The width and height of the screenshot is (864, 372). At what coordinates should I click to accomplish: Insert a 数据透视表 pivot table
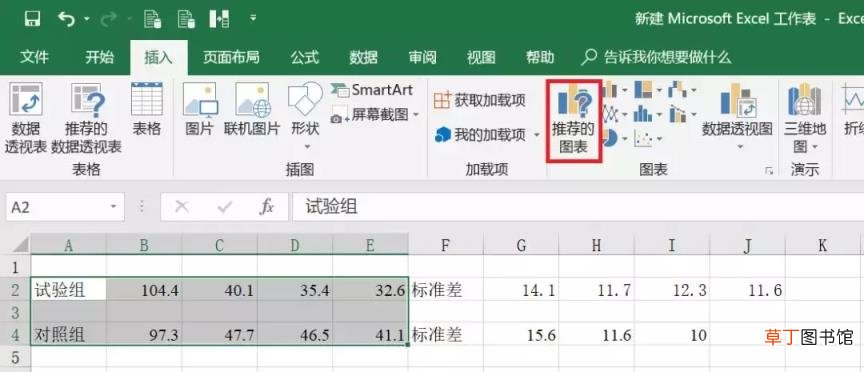26,117
